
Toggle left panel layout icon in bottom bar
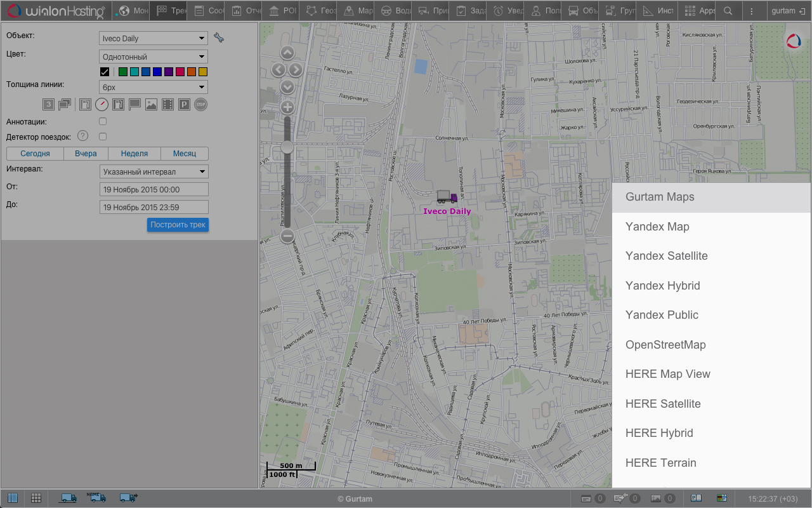[x=12, y=498]
